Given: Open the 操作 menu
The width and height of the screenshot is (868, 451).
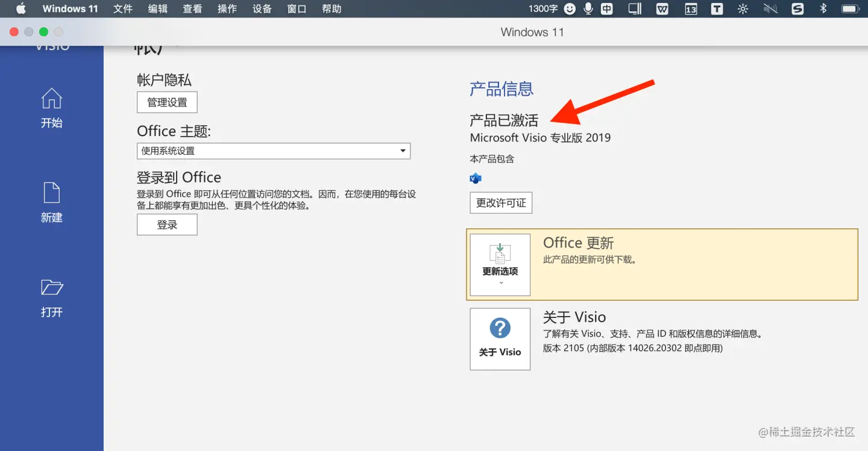Looking at the screenshot, I should click(x=227, y=8).
